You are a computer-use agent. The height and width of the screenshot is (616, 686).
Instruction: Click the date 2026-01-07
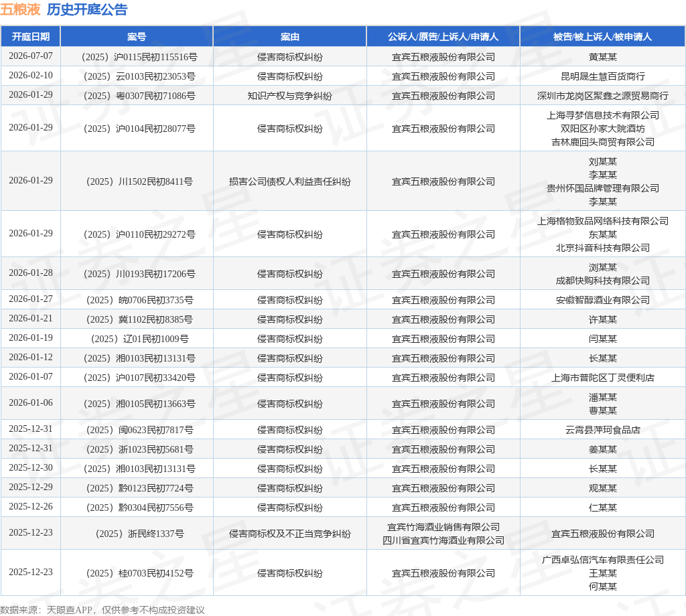click(31, 376)
